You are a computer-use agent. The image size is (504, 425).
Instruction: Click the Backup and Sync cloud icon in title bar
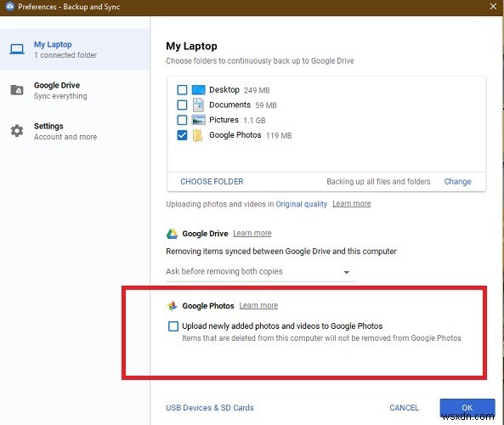click(x=9, y=7)
